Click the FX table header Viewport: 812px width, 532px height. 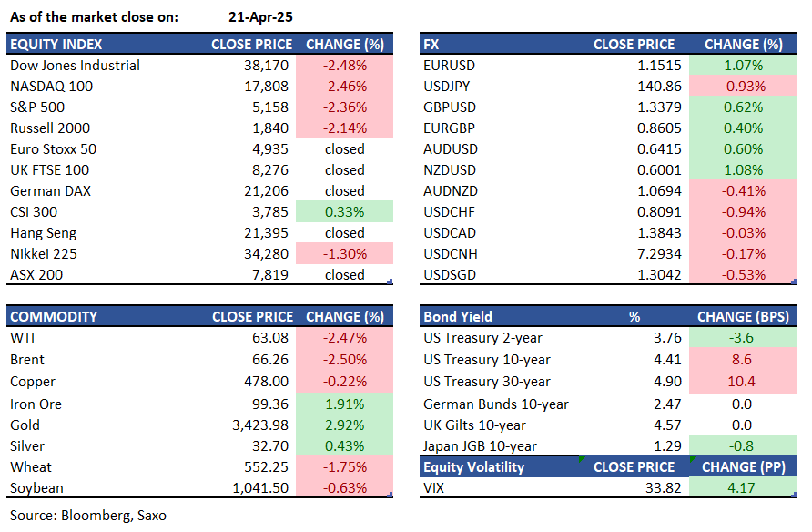432,44
